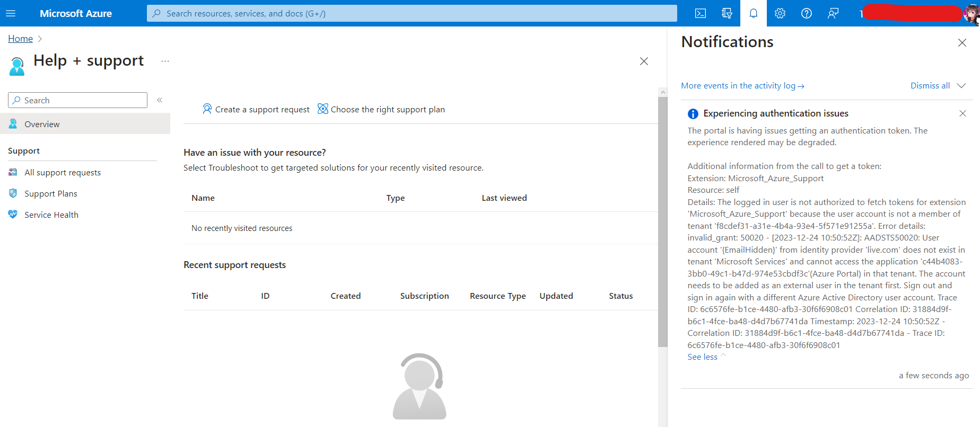Click the Subscription column header

[x=425, y=296]
